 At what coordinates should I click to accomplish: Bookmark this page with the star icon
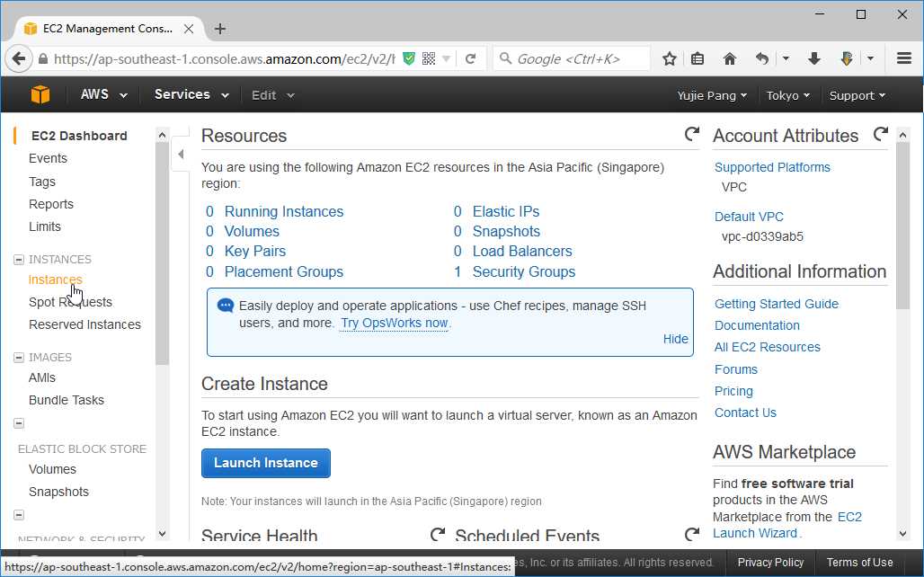pyautogui.click(x=669, y=59)
